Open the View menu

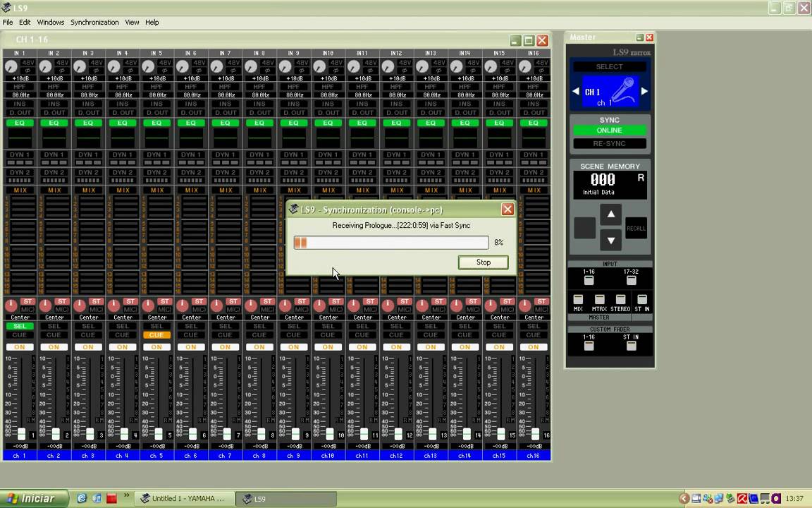132,23
